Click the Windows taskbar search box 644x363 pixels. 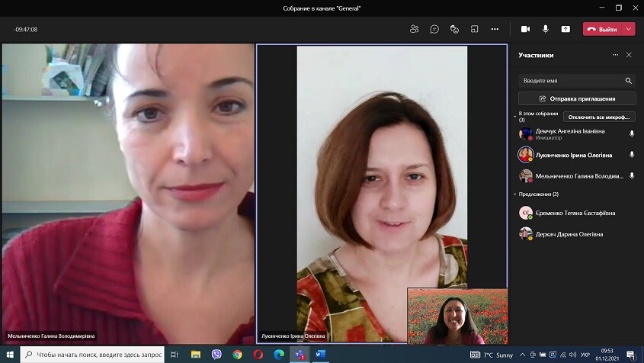(92, 355)
